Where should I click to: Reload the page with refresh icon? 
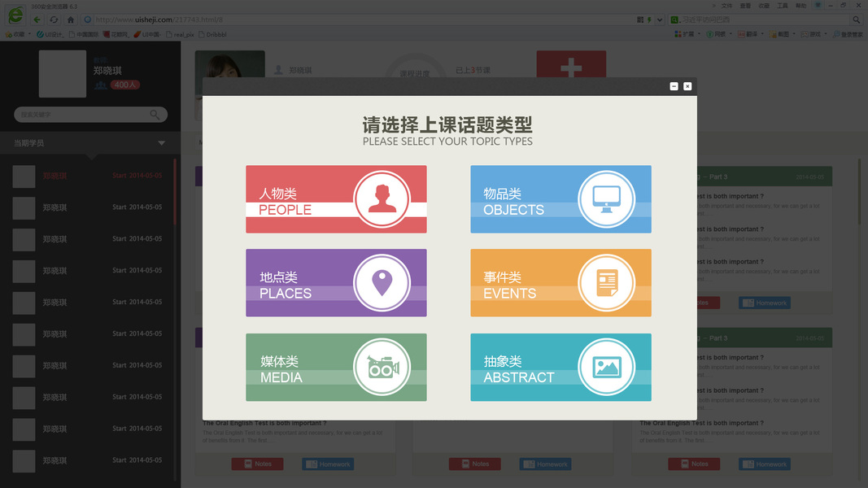point(54,20)
